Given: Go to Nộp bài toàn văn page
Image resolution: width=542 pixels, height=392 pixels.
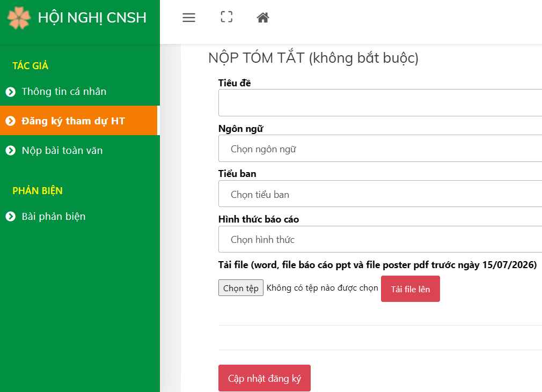Looking at the screenshot, I should click(62, 151).
